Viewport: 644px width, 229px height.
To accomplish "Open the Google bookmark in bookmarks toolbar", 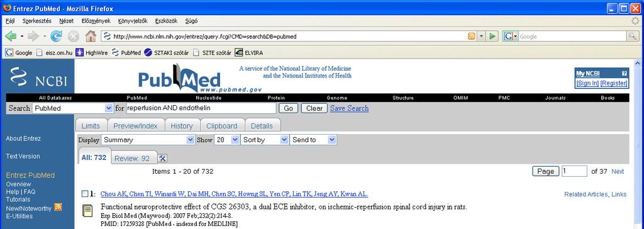I will point(19,53).
